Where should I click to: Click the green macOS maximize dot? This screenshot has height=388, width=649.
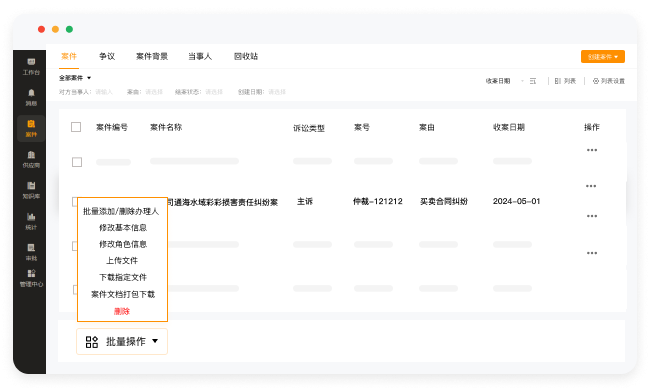(70, 29)
